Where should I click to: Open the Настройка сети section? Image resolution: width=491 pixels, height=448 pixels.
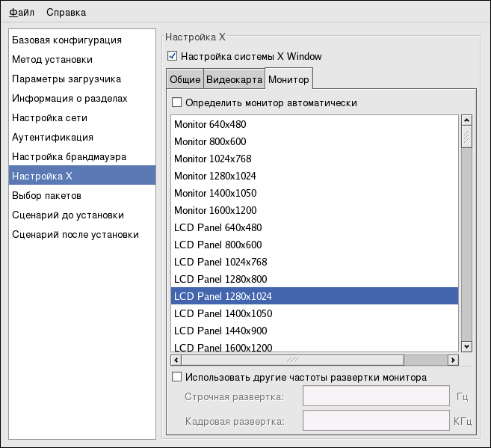point(49,117)
